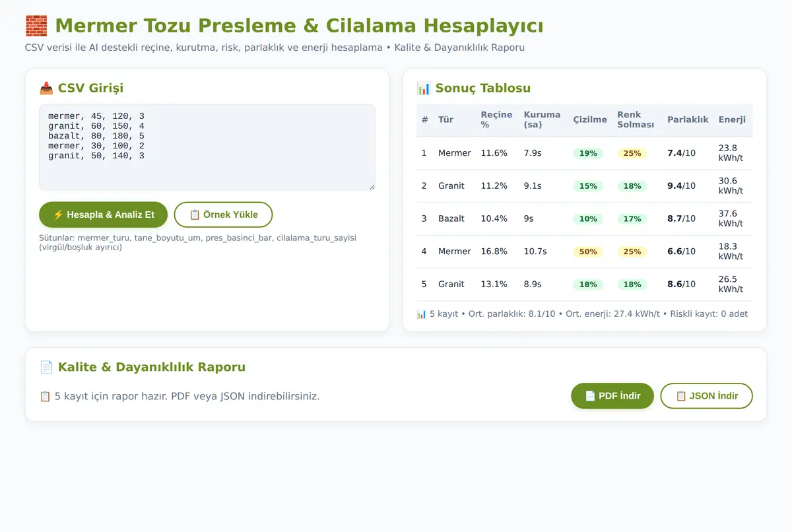Image resolution: width=792 pixels, height=532 pixels.
Task: Click the report ready status message
Action: click(x=180, y=397)
